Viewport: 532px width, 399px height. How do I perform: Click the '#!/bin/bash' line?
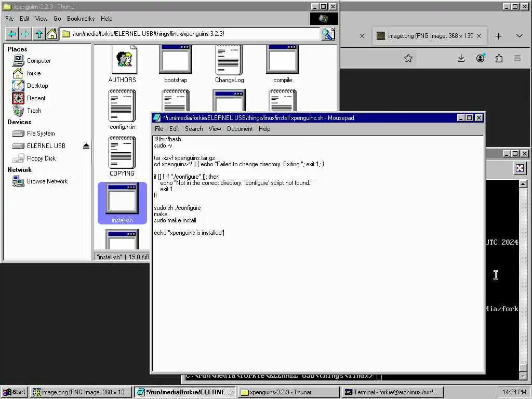coord(167,139)
